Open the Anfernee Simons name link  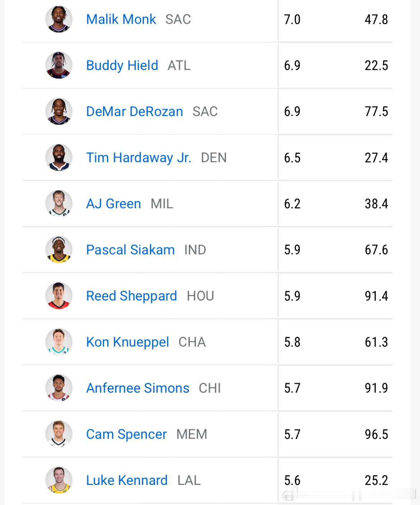coord(137,388)
